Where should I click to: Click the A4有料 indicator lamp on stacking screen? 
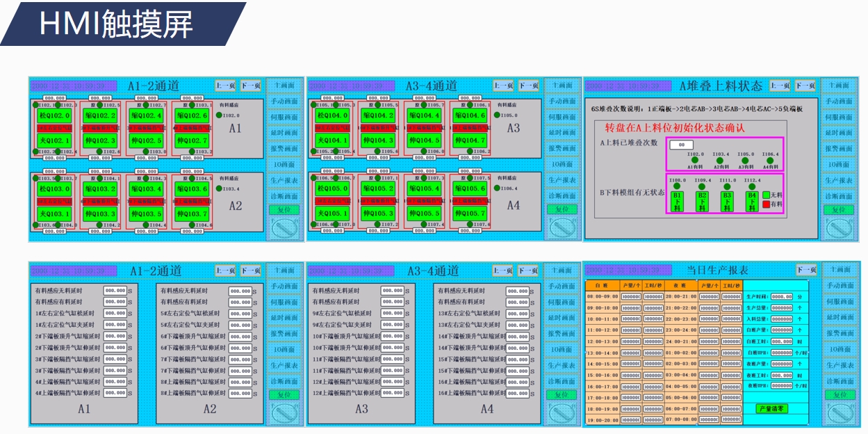click(x=770, y=160)
